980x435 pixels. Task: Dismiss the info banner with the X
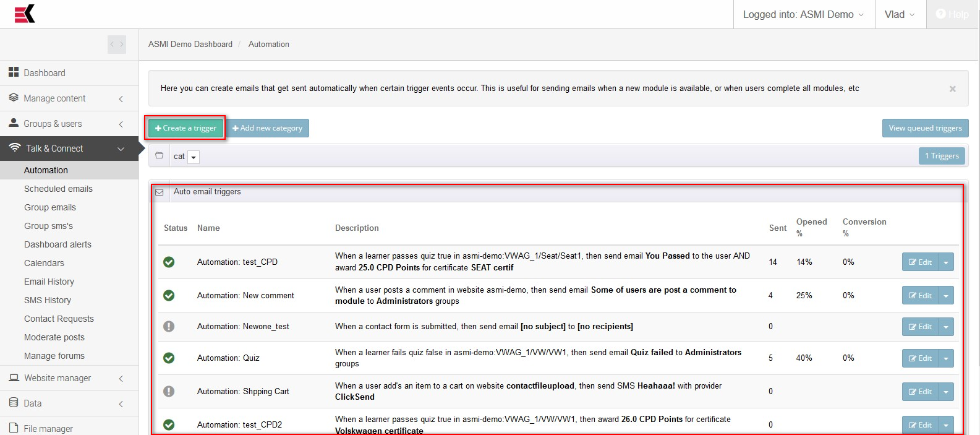[x=952, y=89]
